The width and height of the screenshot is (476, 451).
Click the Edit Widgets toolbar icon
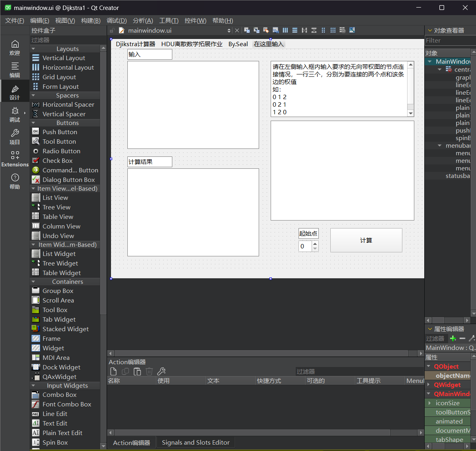click(247, 30)
